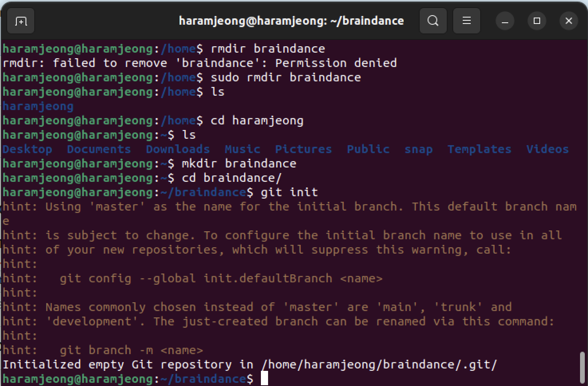Click the path '/home/haramjeong/braindance/.git/'

click(379, 364)
